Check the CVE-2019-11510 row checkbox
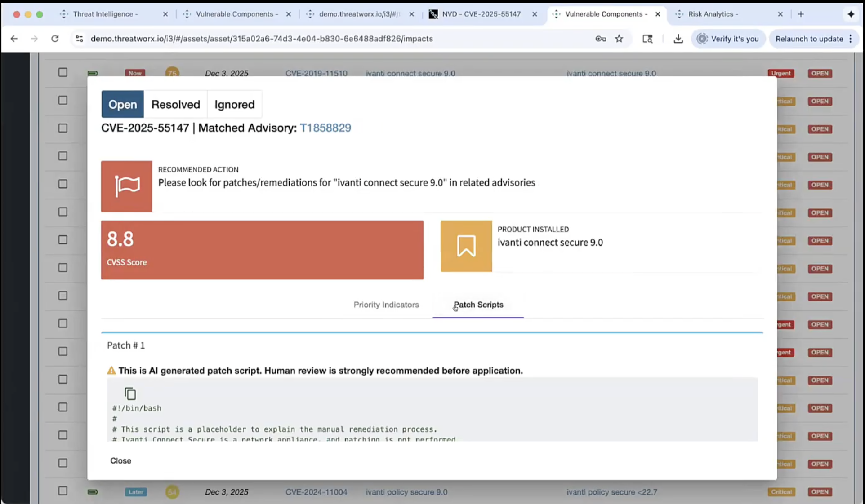 tap(63, 73)
